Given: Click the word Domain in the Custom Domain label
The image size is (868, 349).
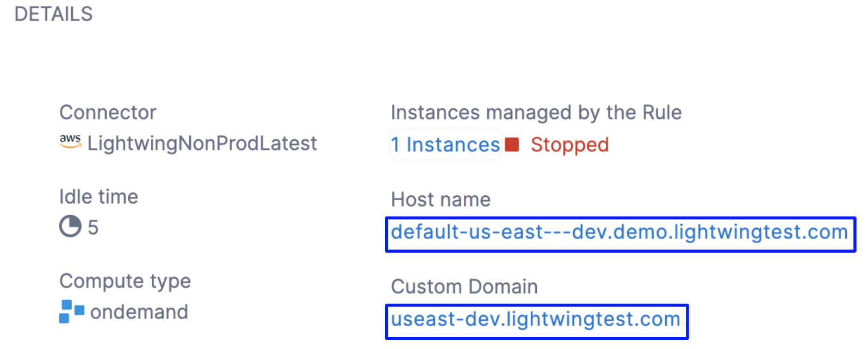Looking at the screenshot, I should (x=505, y=286).
